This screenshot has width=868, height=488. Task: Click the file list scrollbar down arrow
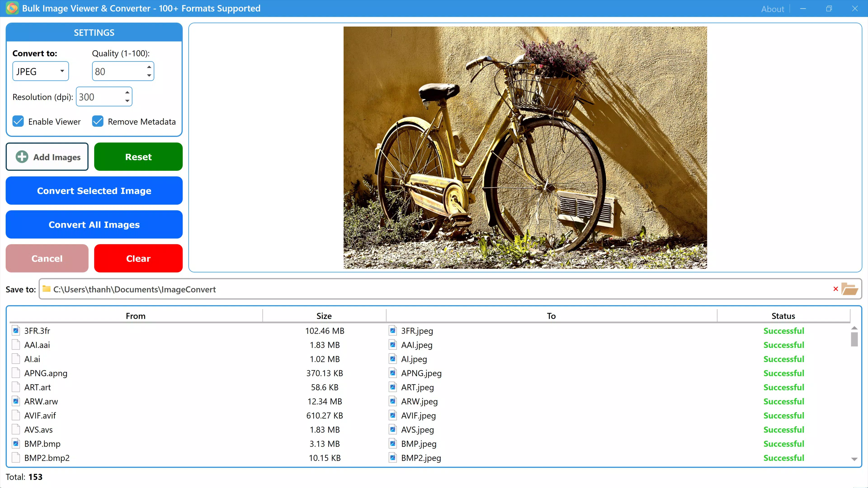pyautogui.click(x=854, y=459)
